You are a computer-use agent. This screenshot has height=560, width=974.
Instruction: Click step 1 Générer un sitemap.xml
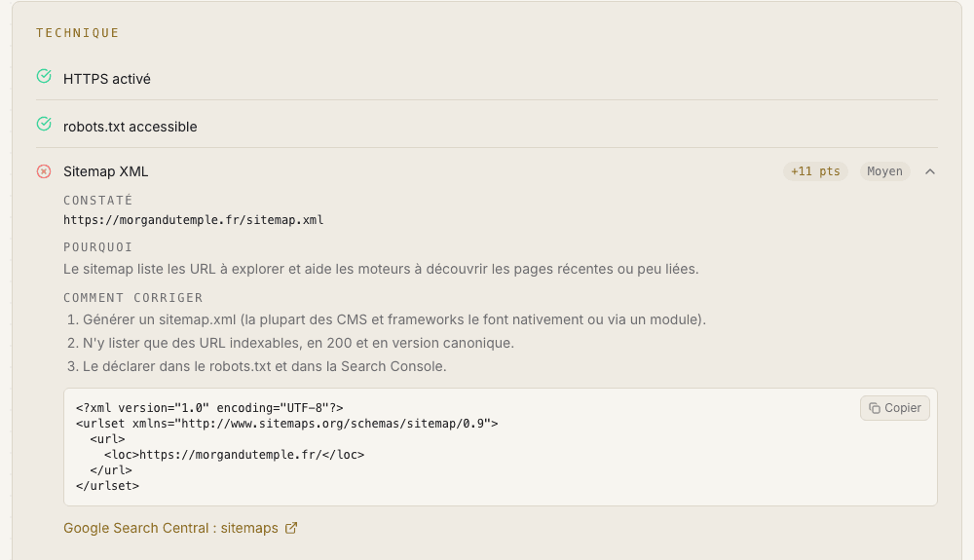[x=387, y=319]
